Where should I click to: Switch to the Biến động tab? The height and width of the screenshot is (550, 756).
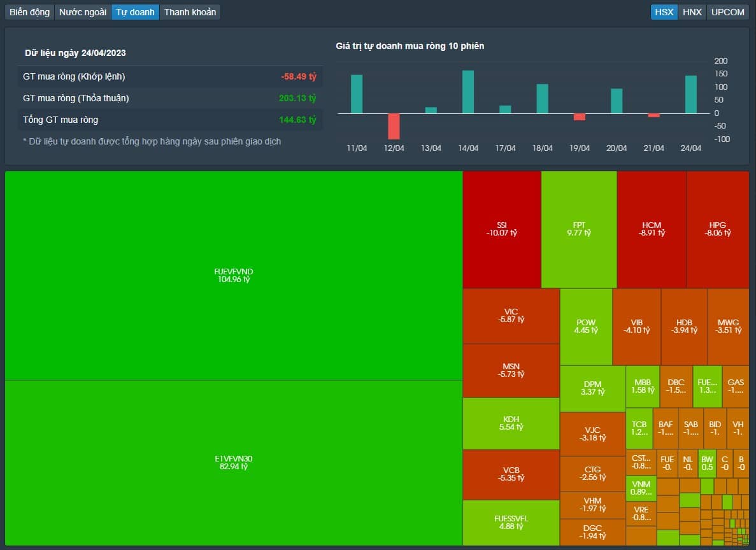[29, 12]
